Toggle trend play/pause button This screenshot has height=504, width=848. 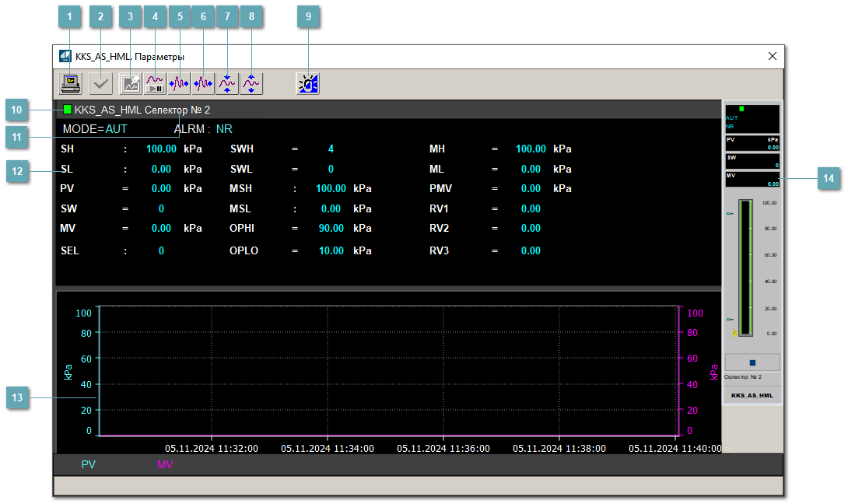pos(155,82)
